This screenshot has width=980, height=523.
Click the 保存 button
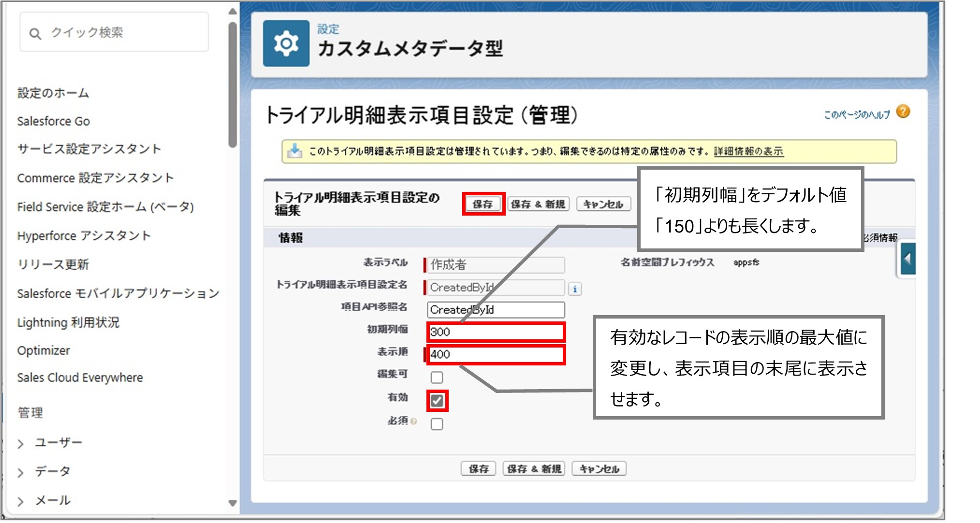coord(483,203)
